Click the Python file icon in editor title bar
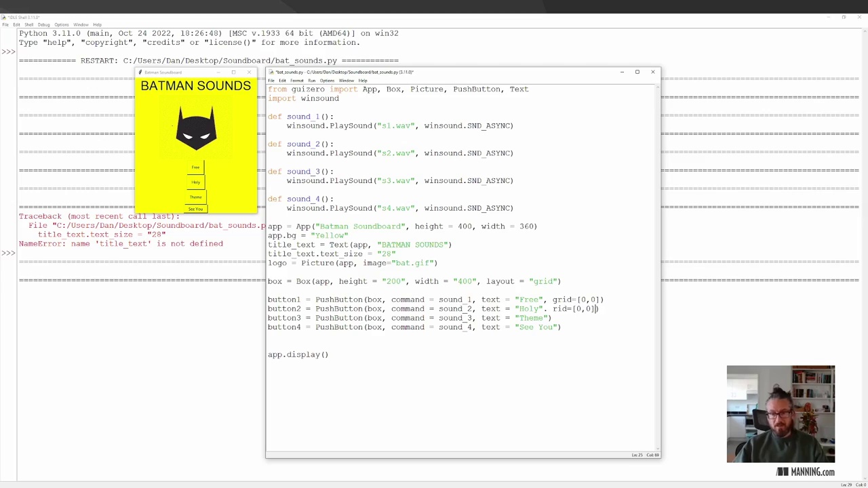Viewport: 868px width, 488px height. (271, 72)
